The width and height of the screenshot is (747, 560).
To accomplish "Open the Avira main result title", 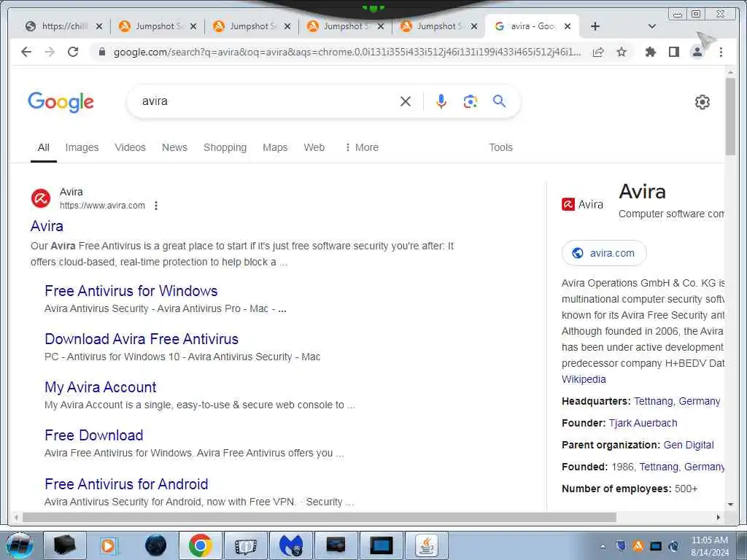I will coord(47,226).
